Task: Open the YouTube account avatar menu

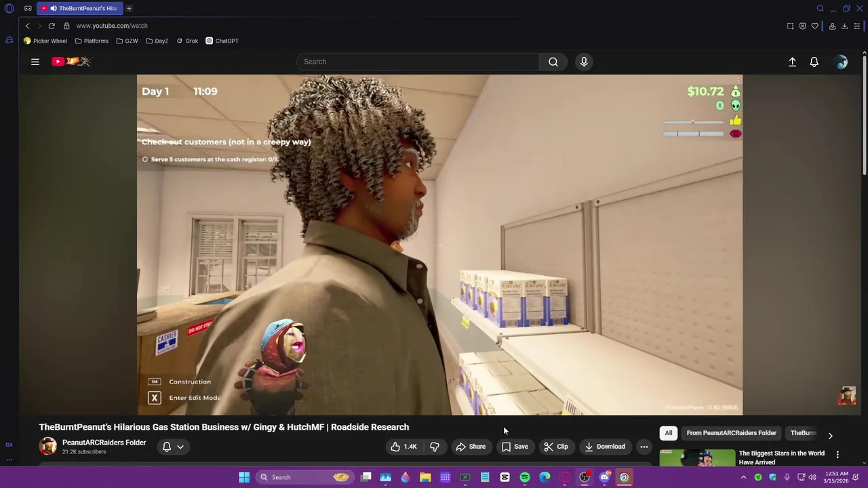Action: click(842, 62)
